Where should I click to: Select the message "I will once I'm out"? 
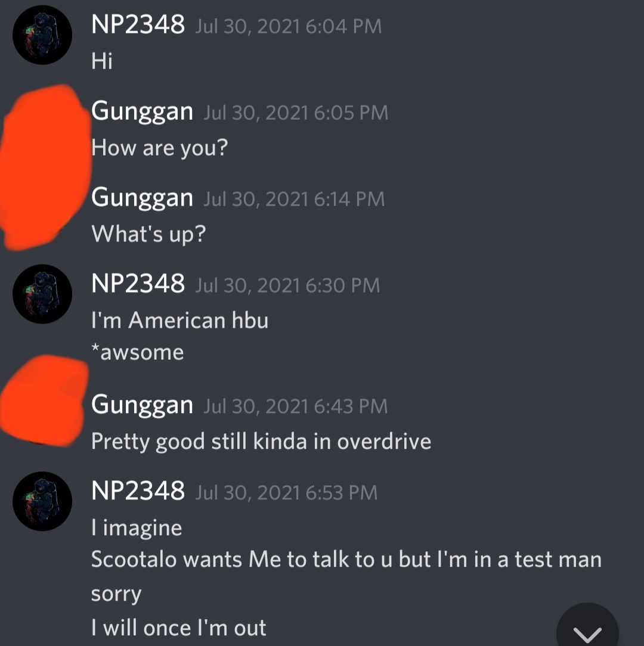[178, 628]
